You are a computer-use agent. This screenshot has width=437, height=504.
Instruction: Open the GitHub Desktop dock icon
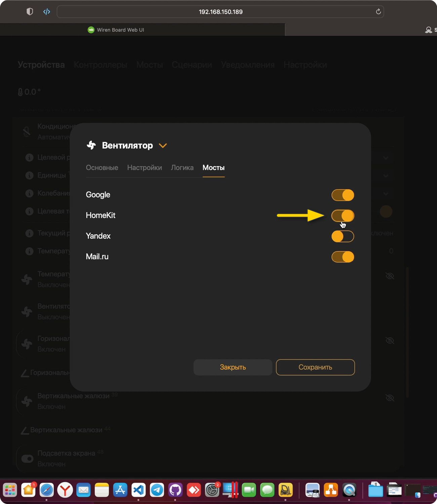[x=175, y=490]
